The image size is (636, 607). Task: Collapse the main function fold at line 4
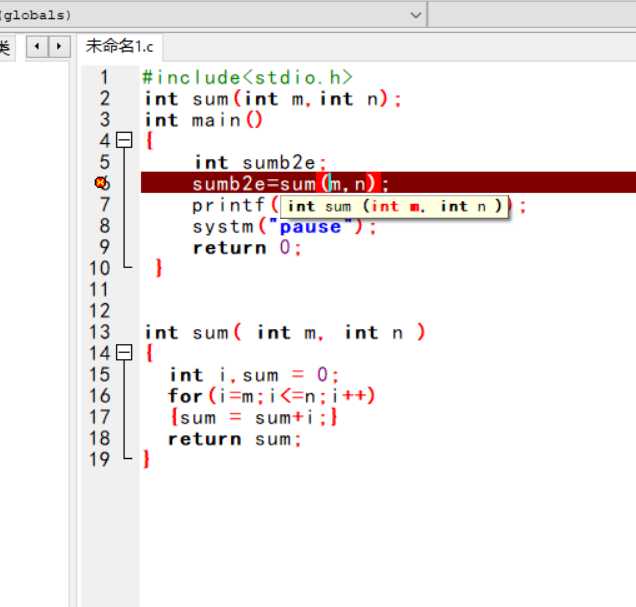[124, 140]
